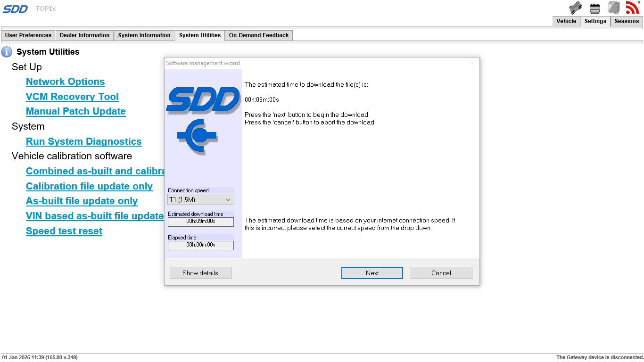Click the TOPIx label in header
This screenshot has width=644, height=362.
[46, 8]
